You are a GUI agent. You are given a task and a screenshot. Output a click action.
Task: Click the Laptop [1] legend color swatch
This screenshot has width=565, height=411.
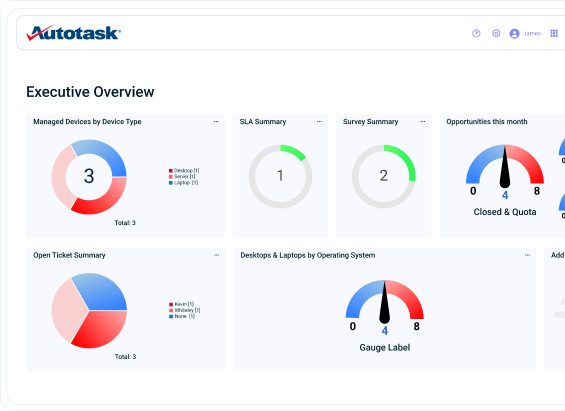[171, 183]
